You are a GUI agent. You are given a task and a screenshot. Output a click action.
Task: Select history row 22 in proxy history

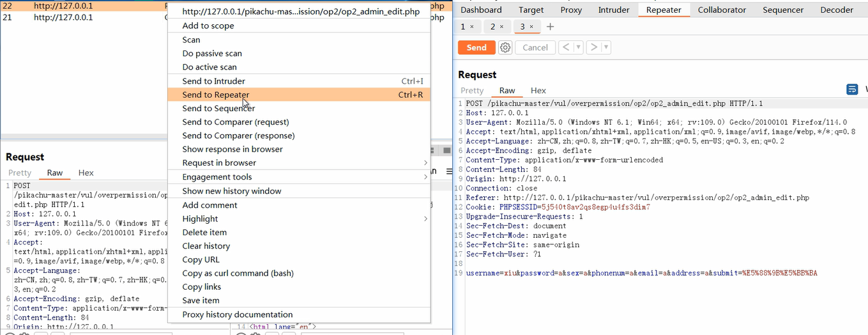click(x=83, y=6)
